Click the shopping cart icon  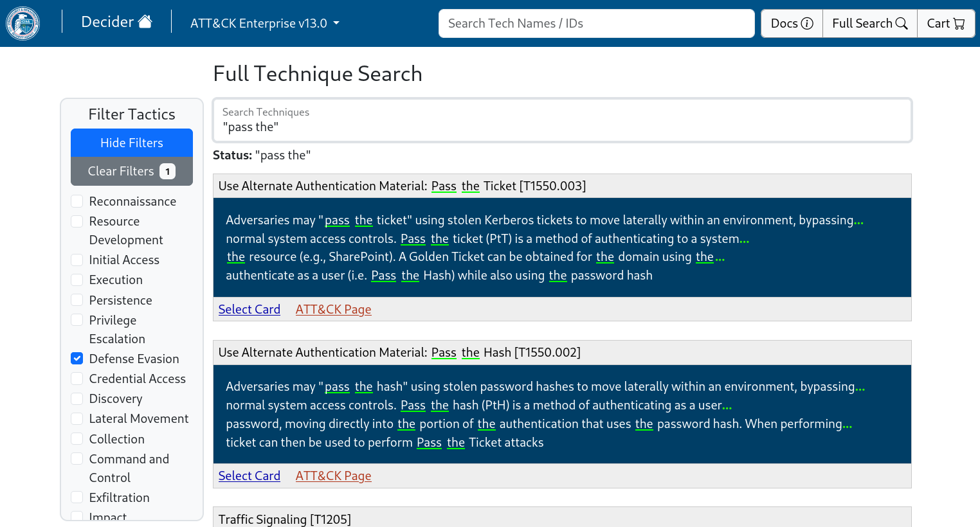coord(959,24)
